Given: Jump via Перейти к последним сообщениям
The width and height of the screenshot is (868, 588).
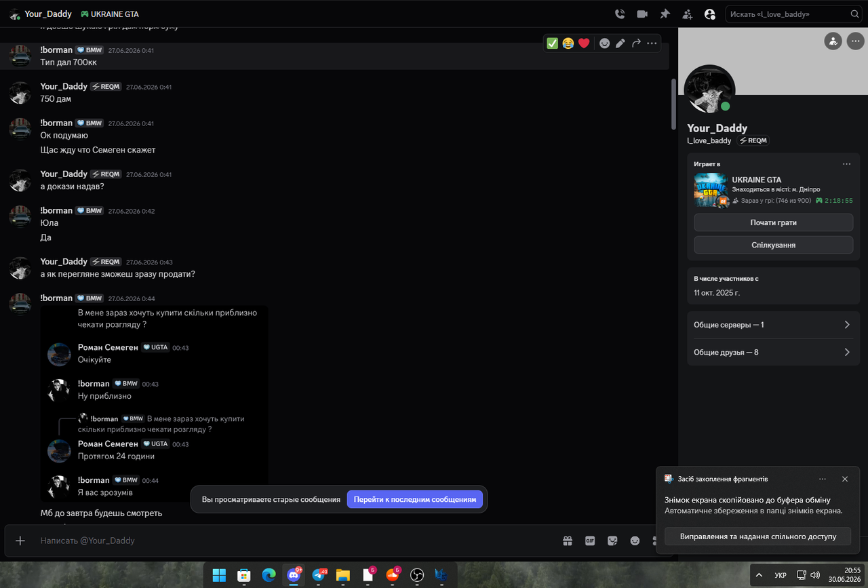Looking at the screenshot, I should [415, 499].
